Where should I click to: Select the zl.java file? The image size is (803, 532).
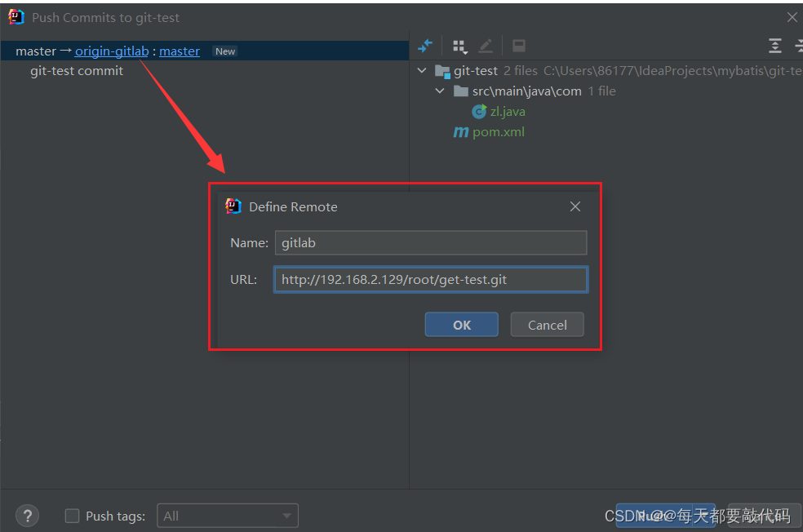click(x=508, y=112)
